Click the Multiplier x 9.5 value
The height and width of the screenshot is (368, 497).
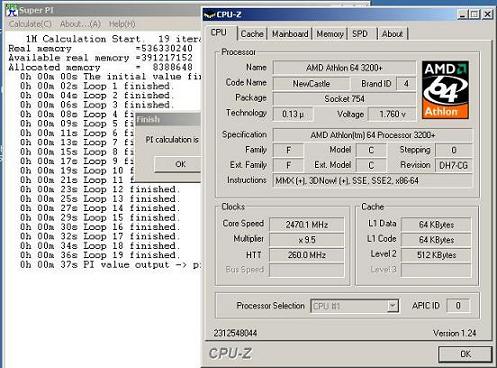tap(307, 240)
